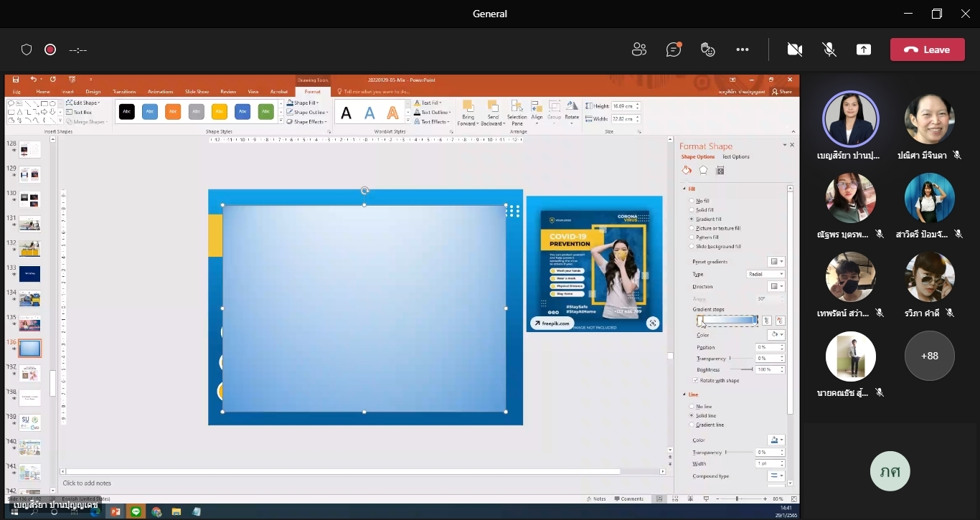The image size is (980, 520).
Task: Open the File tab in PowerPoint
Action: coord(17,92)
